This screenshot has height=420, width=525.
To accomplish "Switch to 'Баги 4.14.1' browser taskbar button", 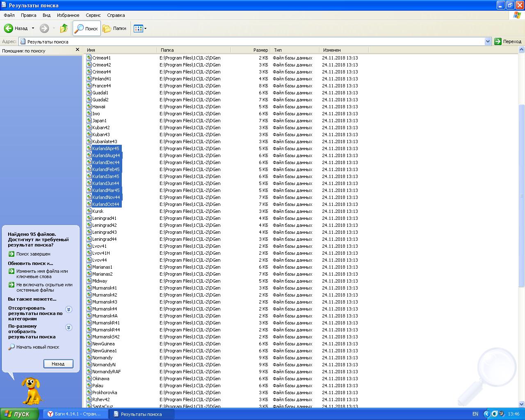I will click(x=75, y=414).
